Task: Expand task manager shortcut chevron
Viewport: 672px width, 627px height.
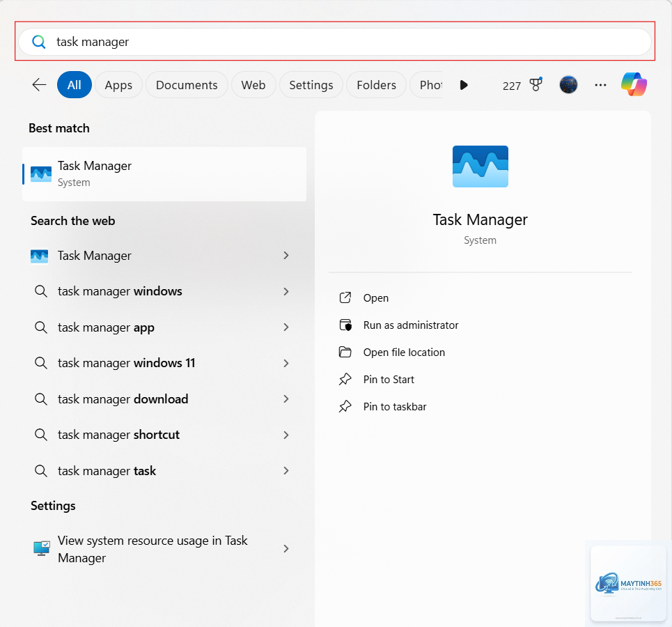Action: (x=286, y=435)
